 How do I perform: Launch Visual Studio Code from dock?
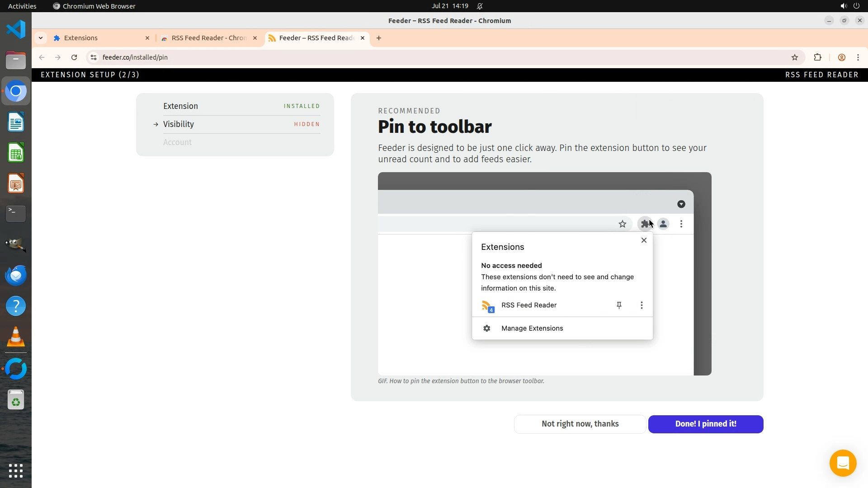click(x=16, y=30)
